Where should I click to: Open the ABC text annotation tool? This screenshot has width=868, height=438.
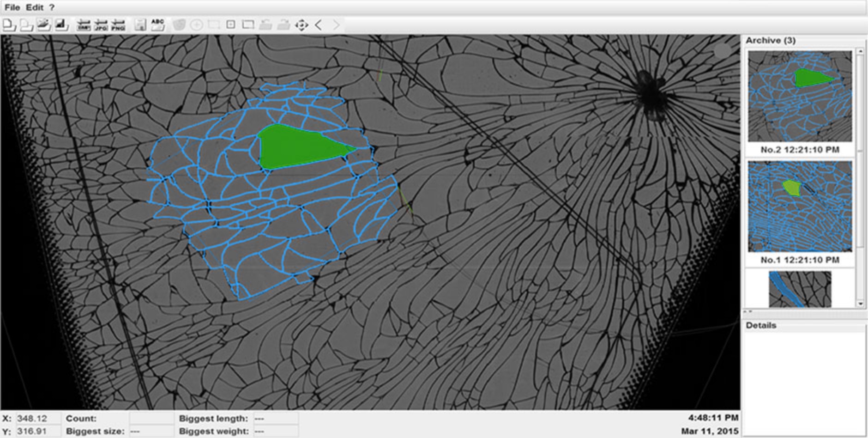coord(157,25)
